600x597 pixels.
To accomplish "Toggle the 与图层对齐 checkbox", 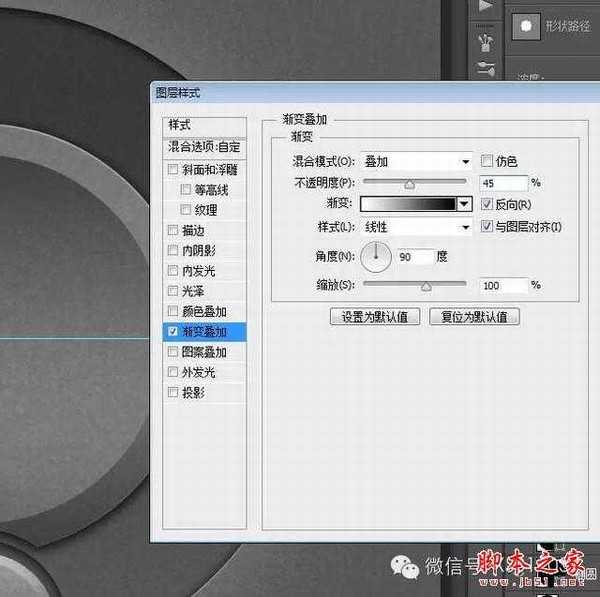I will click(487, 227).
